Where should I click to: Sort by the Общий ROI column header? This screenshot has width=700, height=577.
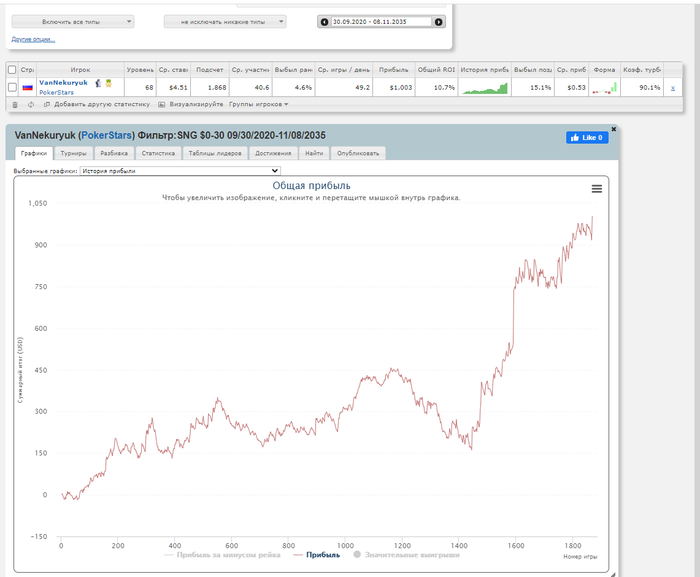[x=437, y=70]
